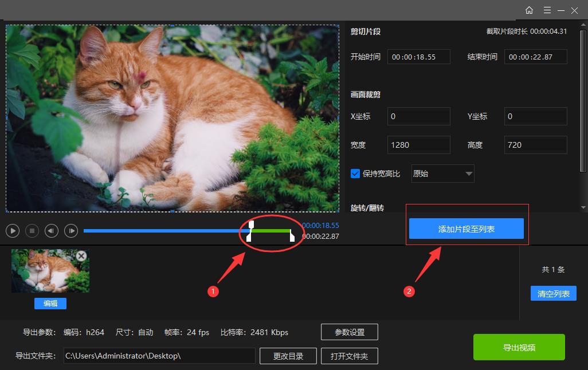The width and height of the screenshot is (588, 370).
Task: Click 编辑 under the clip thumbnail
Action: [50, 304]
